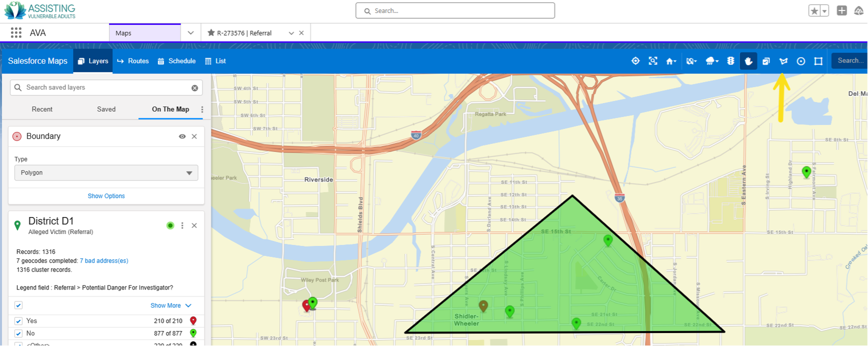This screenshot has height=346, width=868.
Task: Click green marker above SE 22nd St
Action: click(576, 323)
